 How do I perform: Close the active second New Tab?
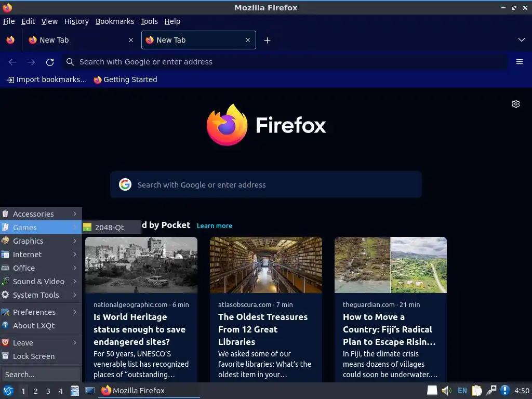pos(248,40)
